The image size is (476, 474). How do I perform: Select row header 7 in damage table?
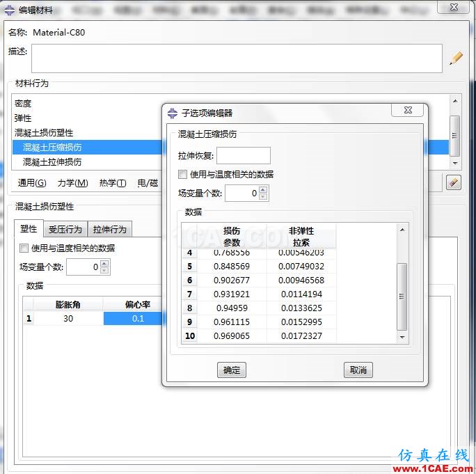tap(190, 294)
